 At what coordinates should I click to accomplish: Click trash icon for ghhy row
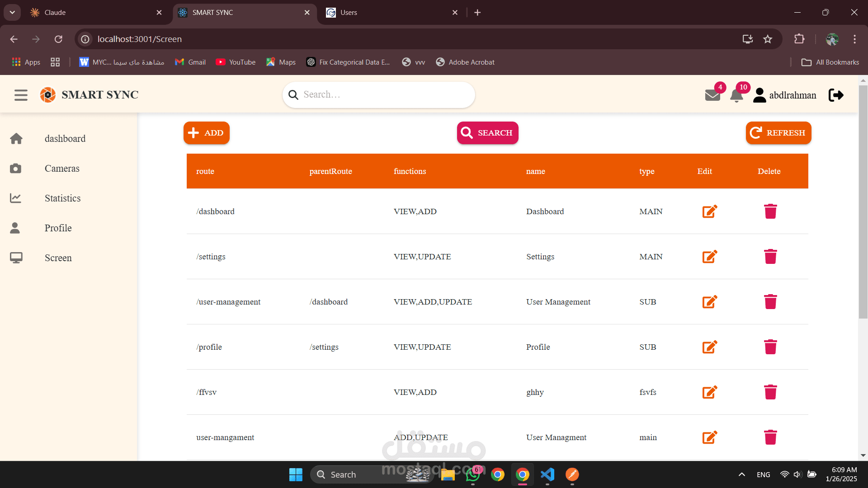770,392
